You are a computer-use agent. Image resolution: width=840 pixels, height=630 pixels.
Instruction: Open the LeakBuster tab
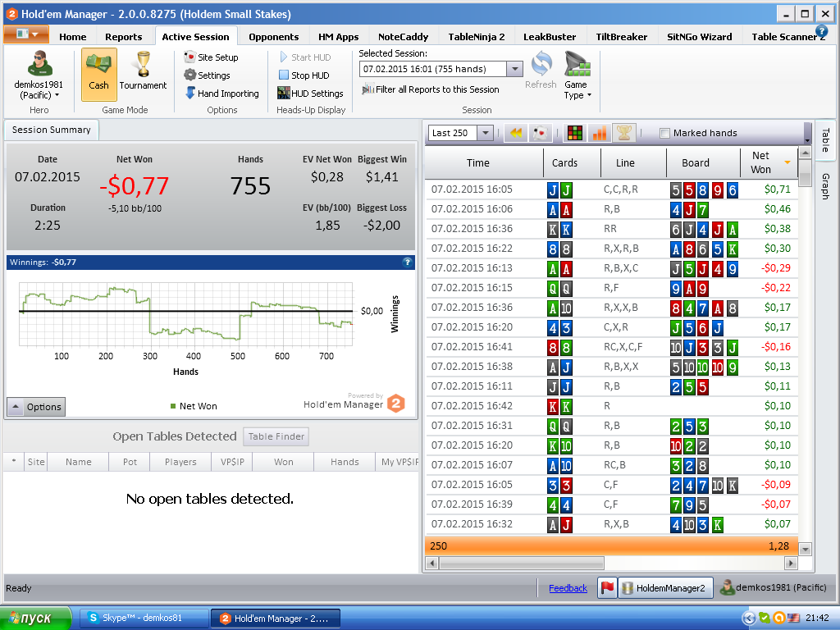550,37
